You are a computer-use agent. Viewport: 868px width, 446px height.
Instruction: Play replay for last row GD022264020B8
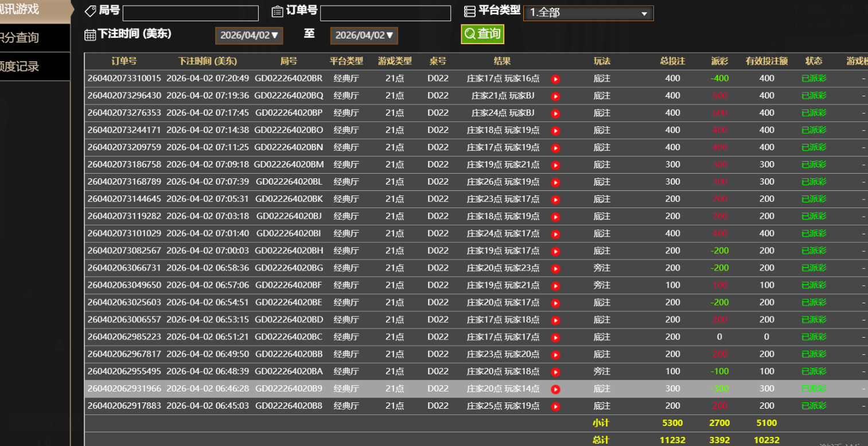click(555, 406)
